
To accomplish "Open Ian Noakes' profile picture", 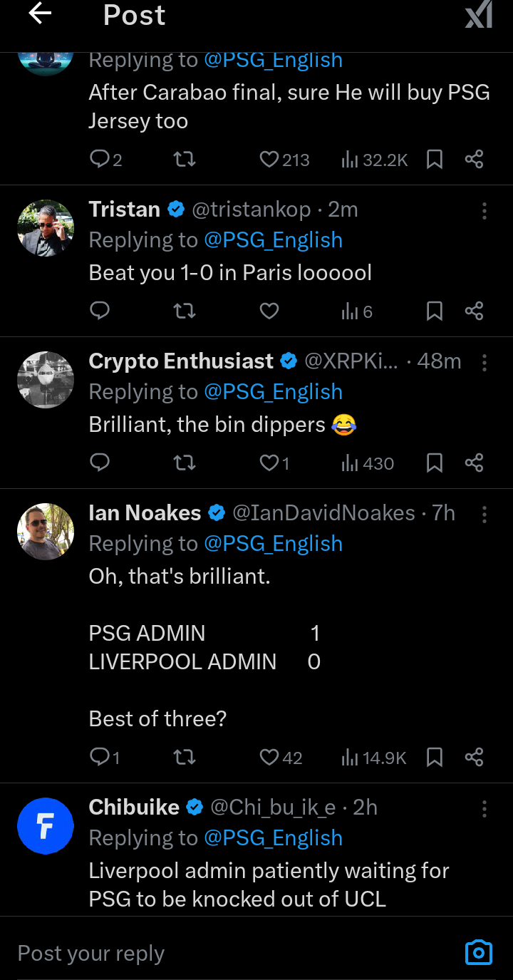I will pos(46,532).
